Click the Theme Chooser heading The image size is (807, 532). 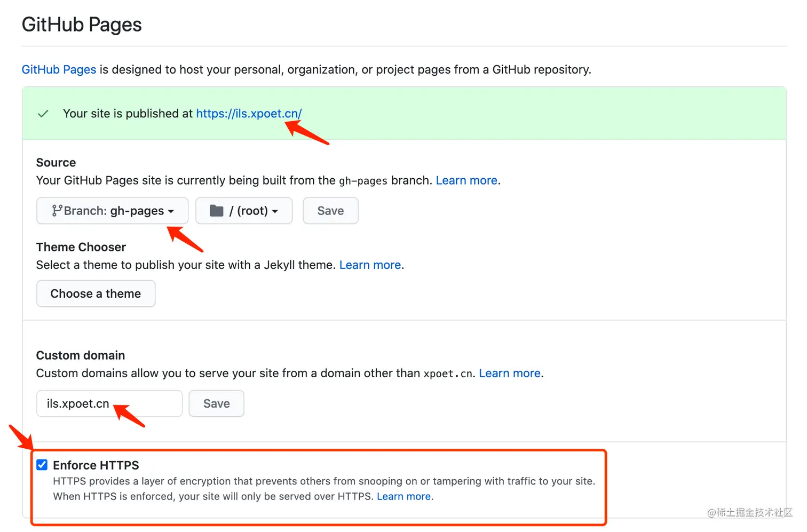[x=81, y=247]
